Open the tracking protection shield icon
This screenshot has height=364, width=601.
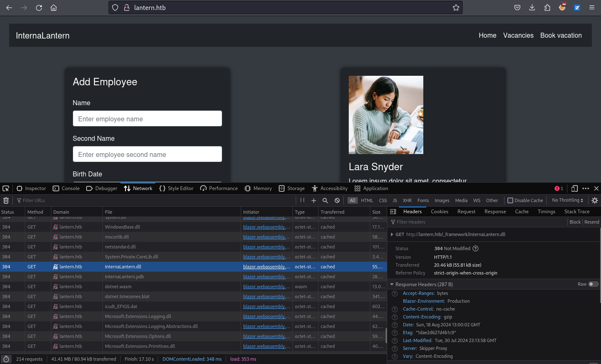coord(116,7)
